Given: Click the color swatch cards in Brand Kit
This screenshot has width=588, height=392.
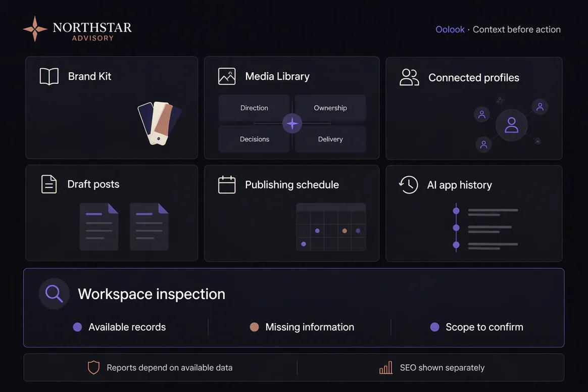Looking at the screenshot, I should tap(159, 123).
